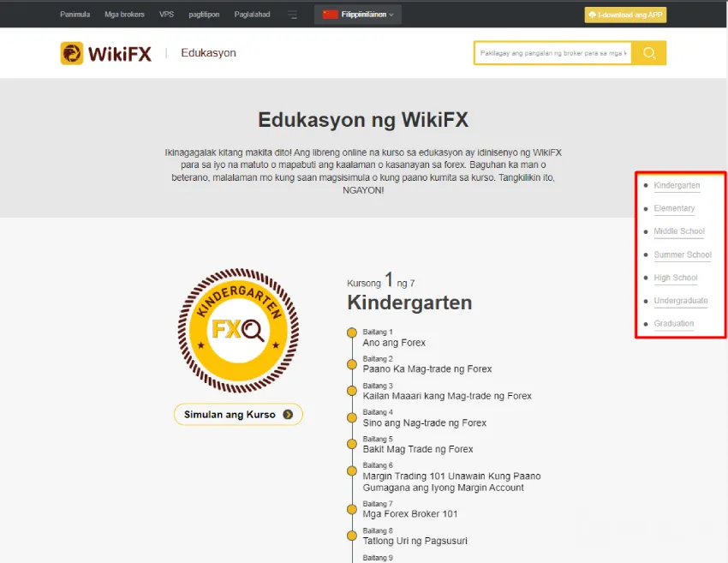728x563 pixels.
Task: Select the Baitang 3 timeline dot
Action: 352,391
